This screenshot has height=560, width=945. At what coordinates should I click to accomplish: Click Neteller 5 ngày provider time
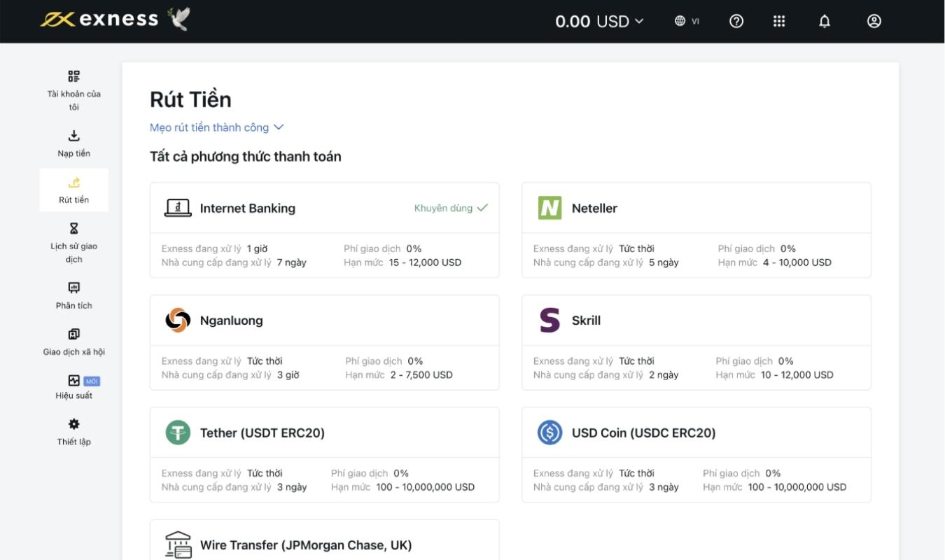[664, 262]
